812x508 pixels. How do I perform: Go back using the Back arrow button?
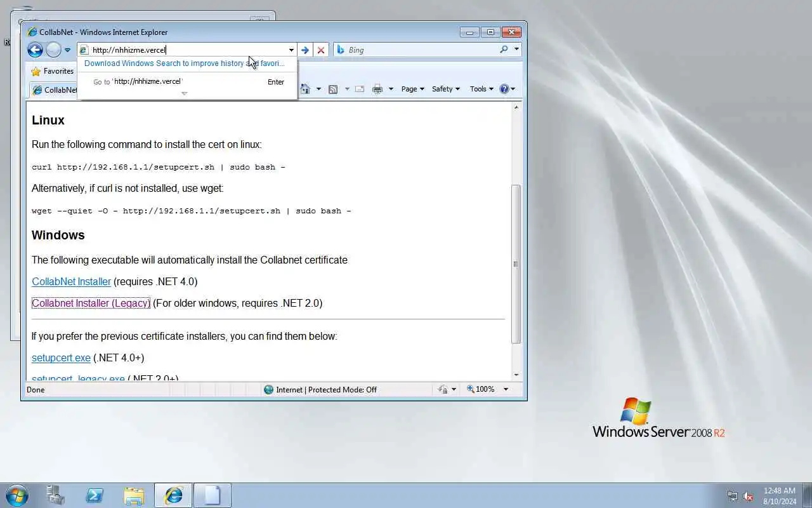(35, 50)
